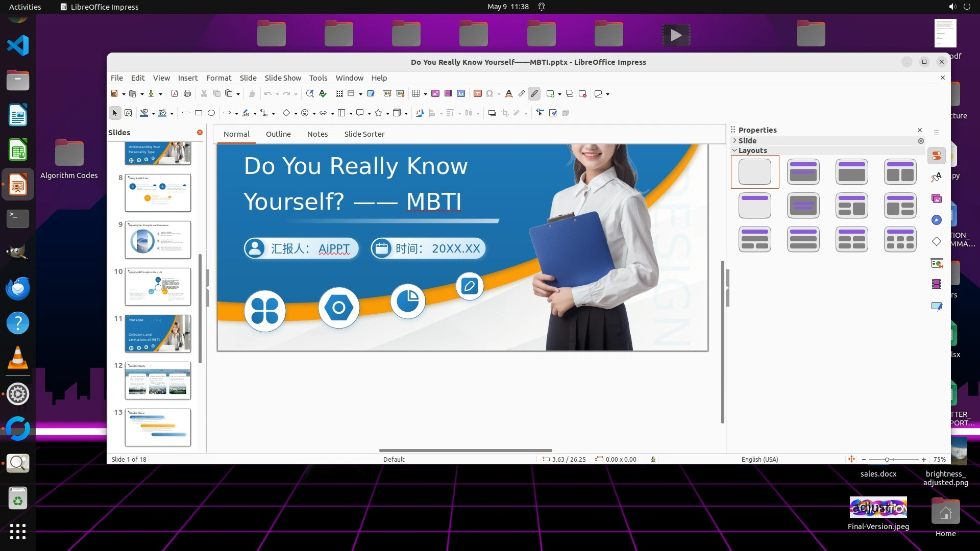Toggle Show Draw Functions pencil button
The width and height of the screenshot is (980, 551).
click(534, 94)
